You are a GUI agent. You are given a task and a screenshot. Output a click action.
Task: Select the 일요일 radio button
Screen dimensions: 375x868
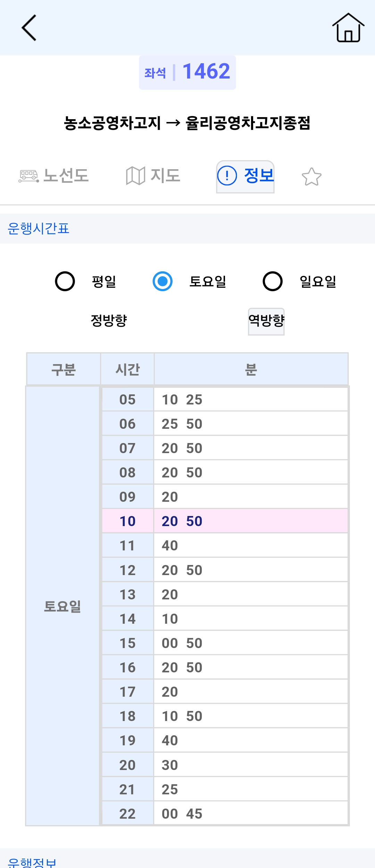pyautogui.click(x=273, y=281)
